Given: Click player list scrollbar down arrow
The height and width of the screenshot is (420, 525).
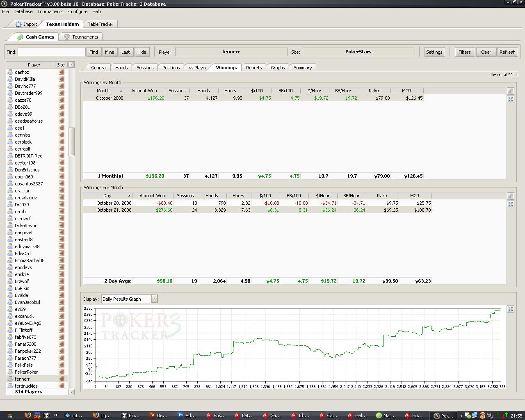Looking at the screenshot, I should pyautogui.click(x=71, y=392).
